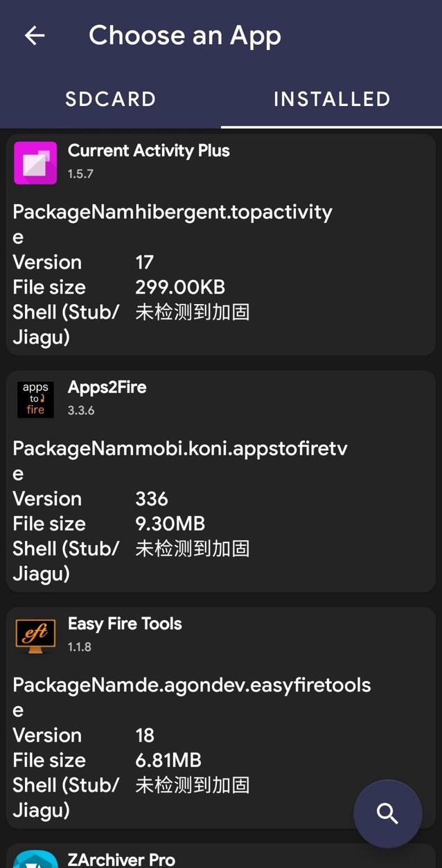Tap the pink Current Activity Plus square icon
The image size is (442, 868).
35,163
